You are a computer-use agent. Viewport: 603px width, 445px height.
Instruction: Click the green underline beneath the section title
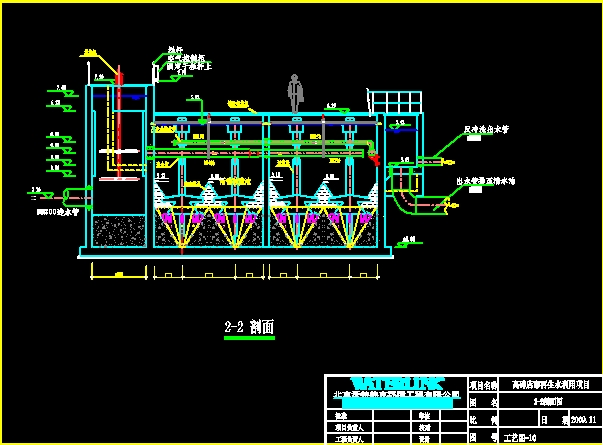coord(249,338)
